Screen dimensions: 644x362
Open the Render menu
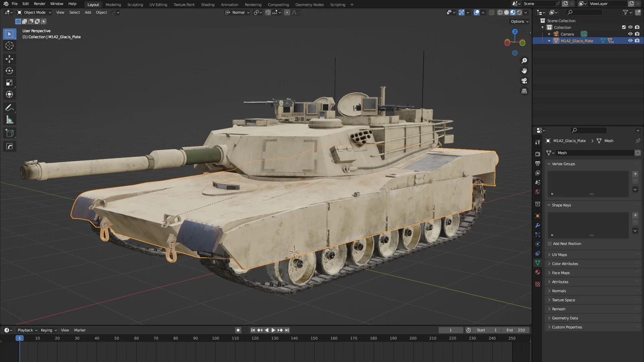39,4
